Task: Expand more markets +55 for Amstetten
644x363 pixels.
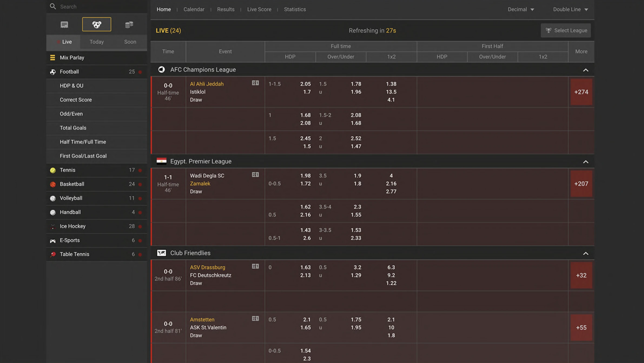Action: [x=581, y=328]
